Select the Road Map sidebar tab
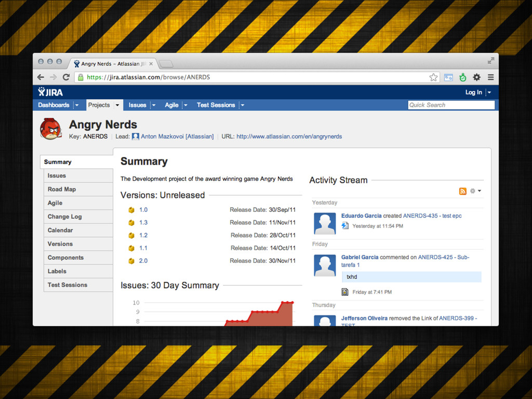The height and width of the screenshot is (399, 532). pos(78,189)
